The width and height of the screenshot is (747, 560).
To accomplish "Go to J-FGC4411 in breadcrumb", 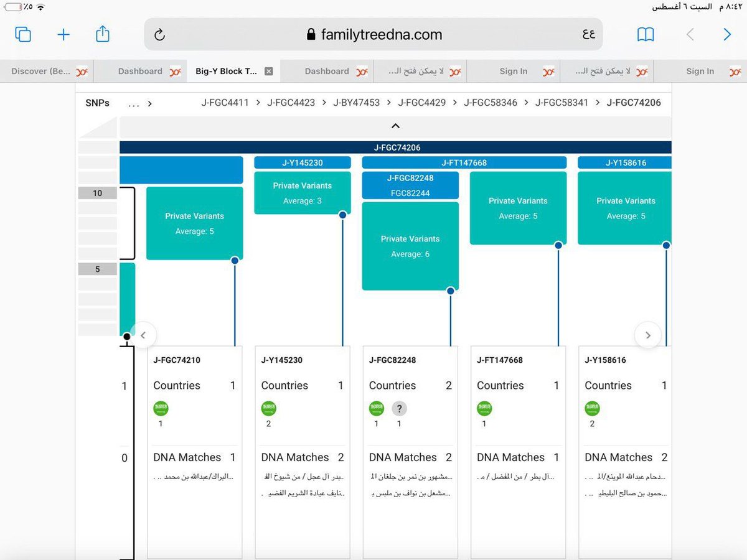I will pos(225,103).
